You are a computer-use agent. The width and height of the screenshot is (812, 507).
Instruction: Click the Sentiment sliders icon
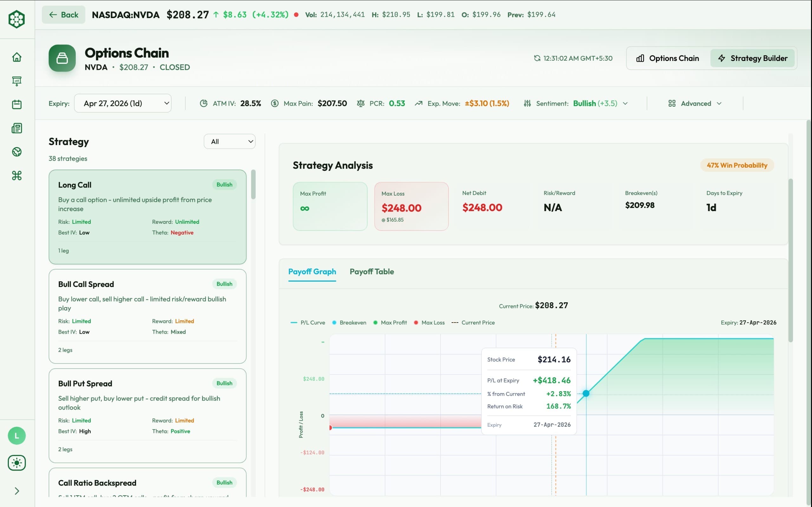point(527,103)
